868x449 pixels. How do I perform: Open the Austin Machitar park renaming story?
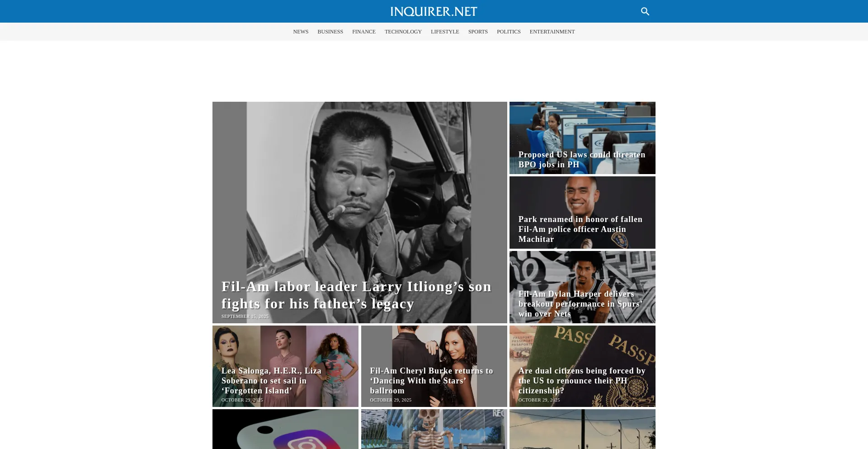580,229
